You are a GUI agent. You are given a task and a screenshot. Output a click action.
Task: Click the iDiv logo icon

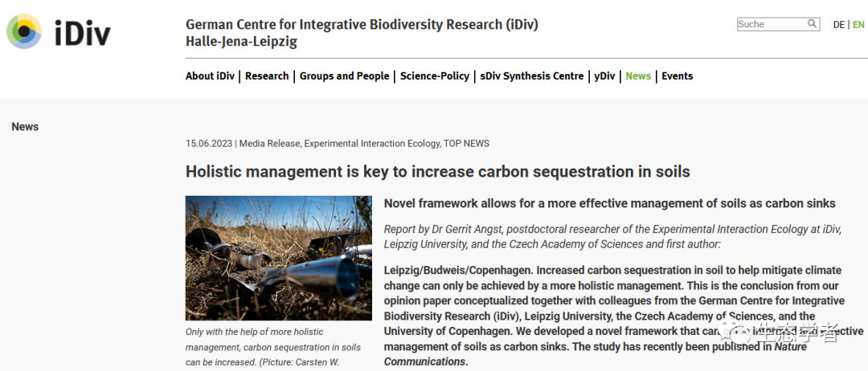click(x=24, y=31)
